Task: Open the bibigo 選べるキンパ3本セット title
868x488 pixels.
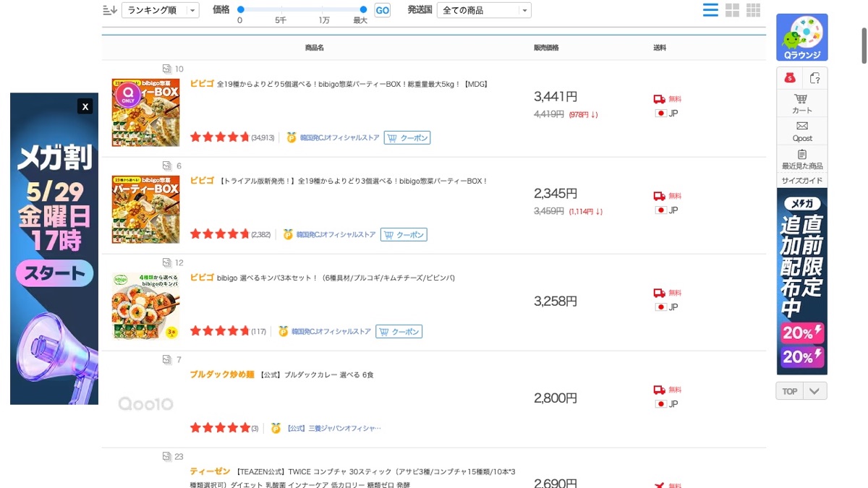Action: pos(336,278)
